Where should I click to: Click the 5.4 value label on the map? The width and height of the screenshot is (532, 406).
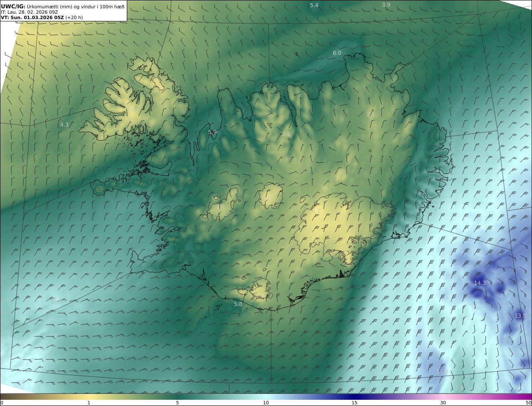[x=314, y=5]
